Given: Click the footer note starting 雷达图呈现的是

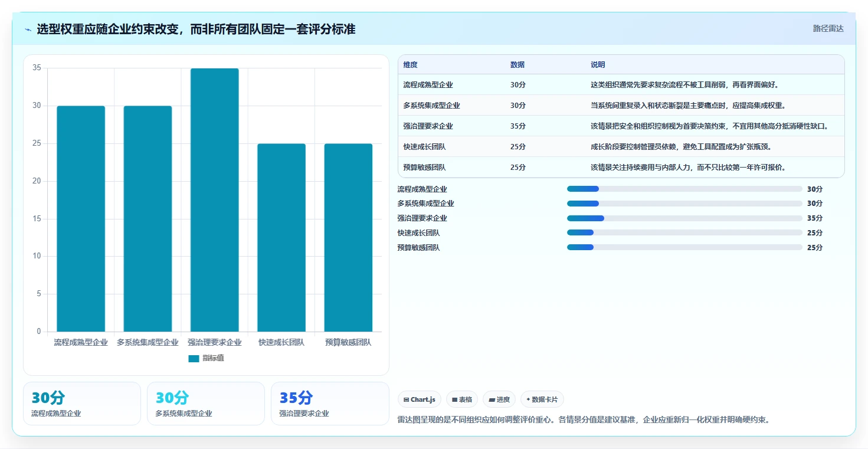Looking at the screenshot, I should 584,420.
